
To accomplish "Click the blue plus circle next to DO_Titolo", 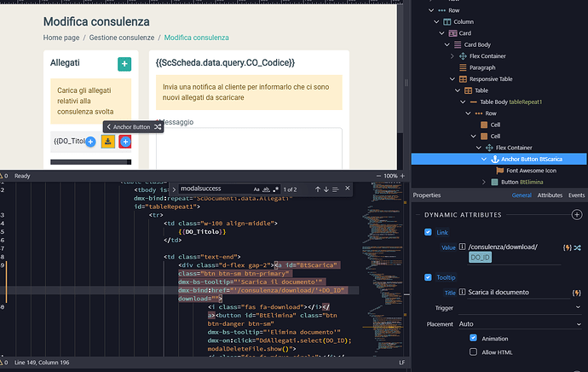I will (90, 142).
